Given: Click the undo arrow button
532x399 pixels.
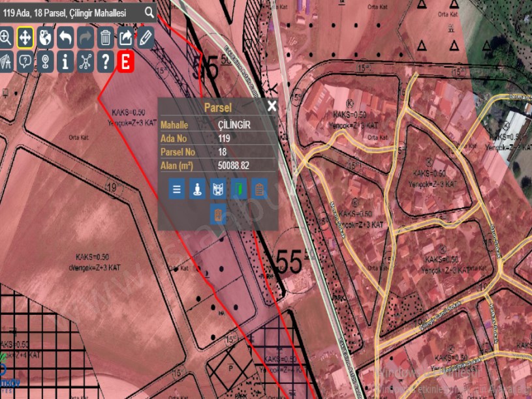Looking at the screenshot, I should point(65,38).
